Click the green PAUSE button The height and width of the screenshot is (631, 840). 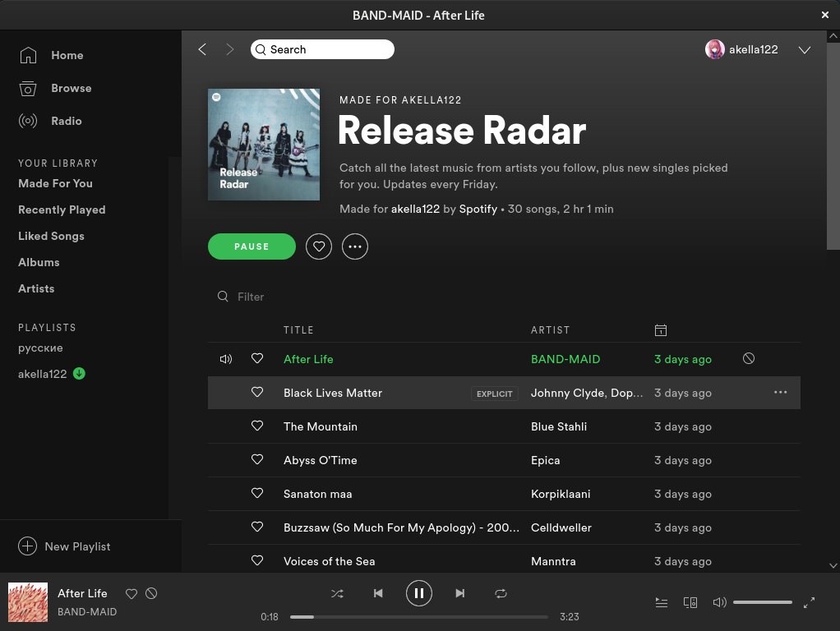tap(252, 246)
